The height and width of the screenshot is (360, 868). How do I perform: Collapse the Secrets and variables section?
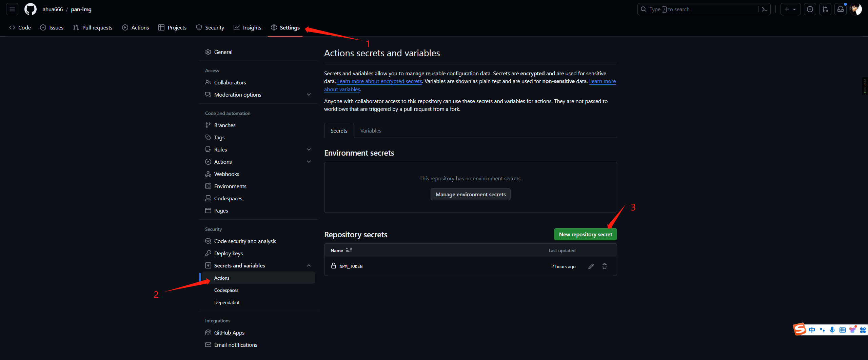tap(309, 265)
